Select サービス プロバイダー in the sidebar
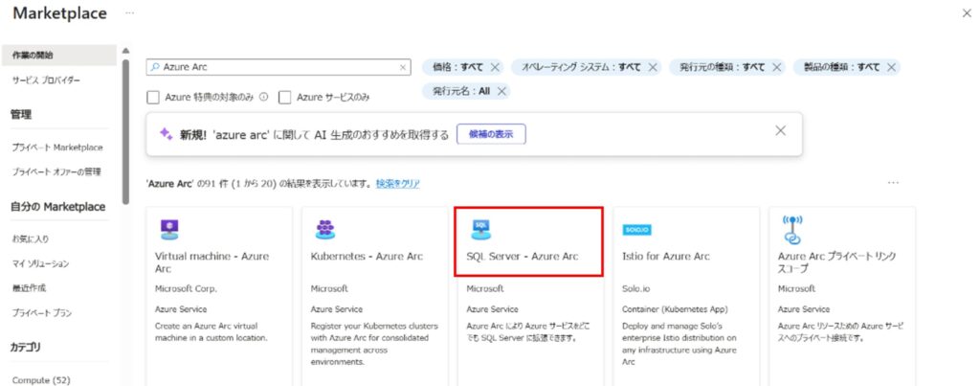The height and width of the screenshot is (386, 980). [x=46, y=79]
